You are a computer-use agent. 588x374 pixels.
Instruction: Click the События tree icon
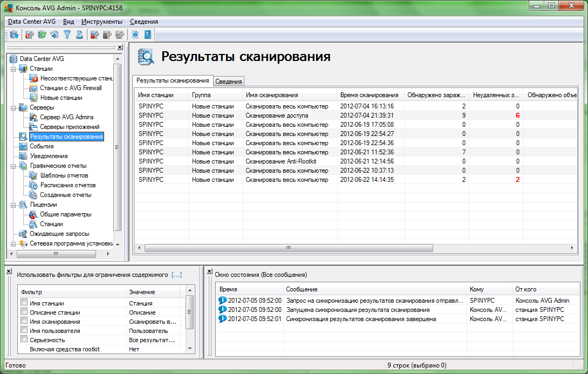point(23,147)
